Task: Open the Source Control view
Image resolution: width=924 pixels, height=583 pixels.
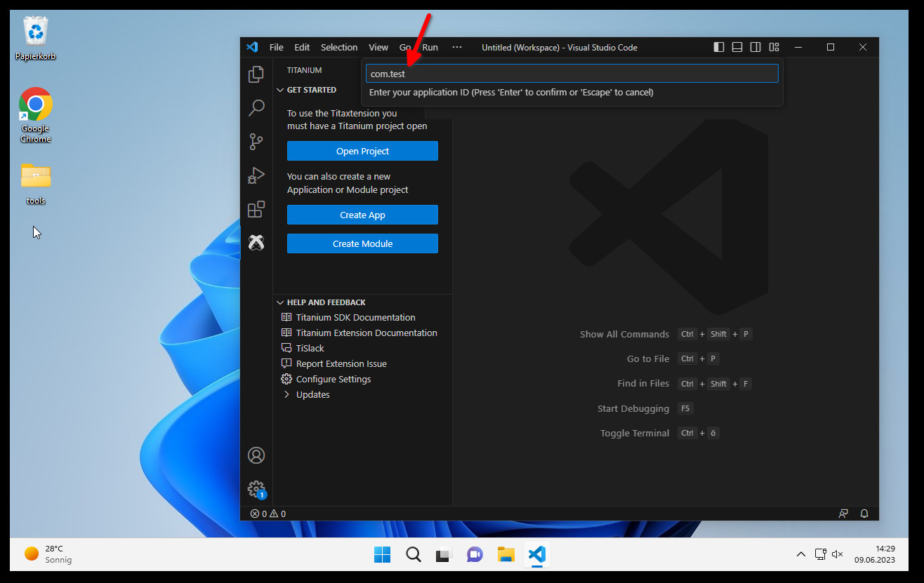Action: pos(256,142)
